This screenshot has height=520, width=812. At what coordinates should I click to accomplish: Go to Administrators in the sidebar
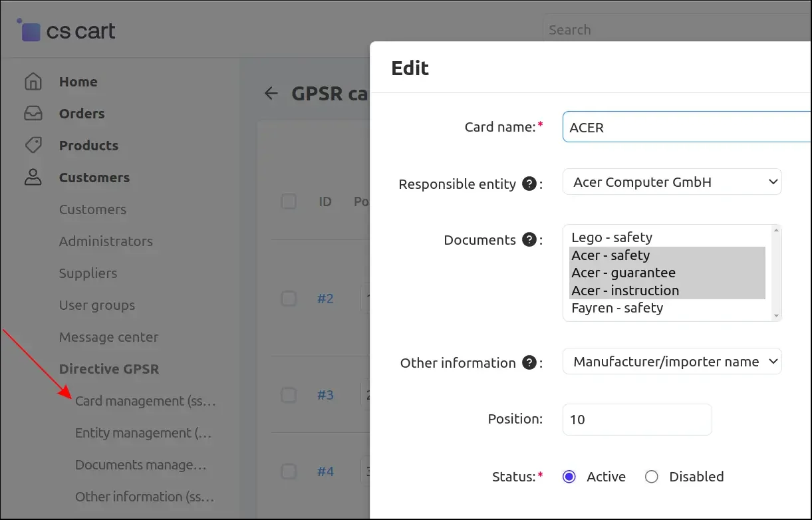106,241
